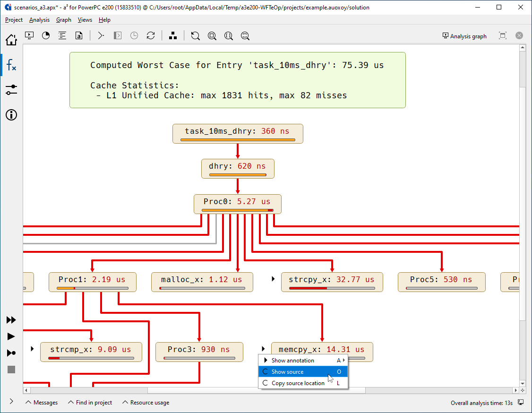Image resolution: width=532 pixels, height=413 pixels.
Task: Expand the triangle beside strcpy_x node
Action: [x=273, y=279]
